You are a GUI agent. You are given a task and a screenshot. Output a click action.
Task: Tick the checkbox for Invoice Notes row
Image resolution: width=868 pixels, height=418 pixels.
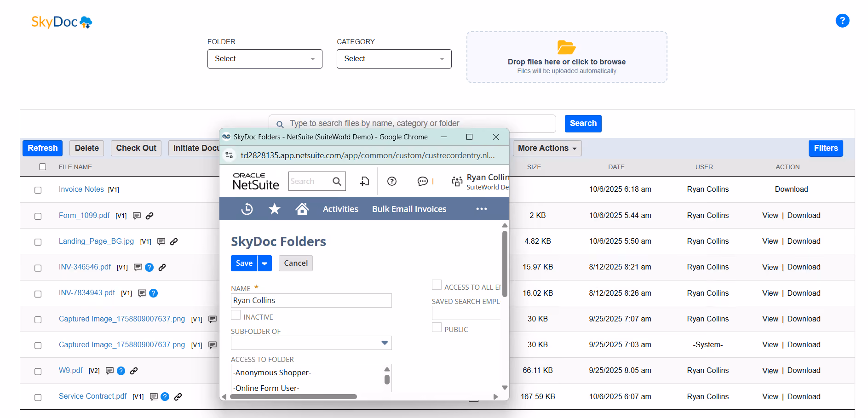(x=38, y=190)
